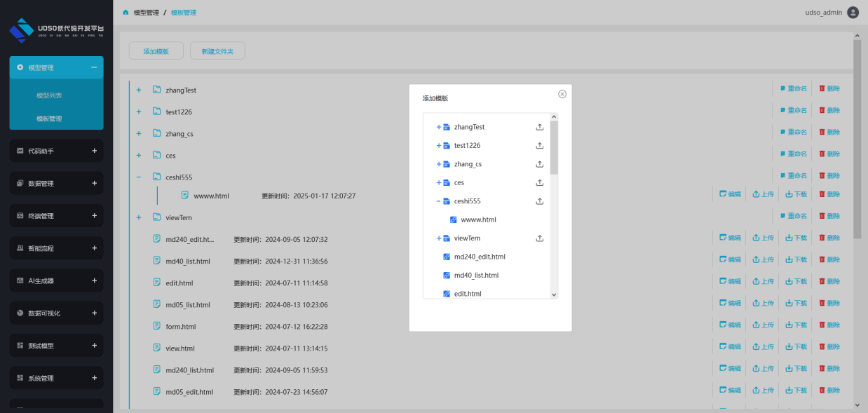The image size is (868, 413).
Task: Click upload icon for ceshi555 in dialog
Action: coord(540,201)
